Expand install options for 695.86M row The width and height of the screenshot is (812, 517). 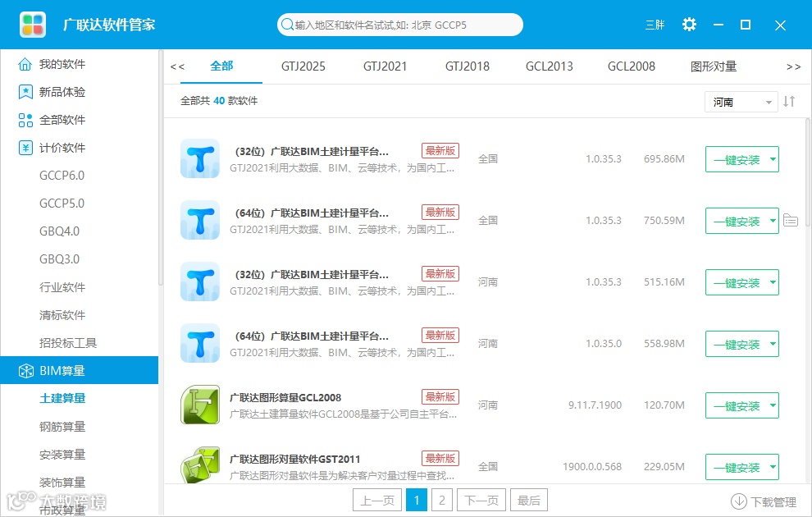773,159
